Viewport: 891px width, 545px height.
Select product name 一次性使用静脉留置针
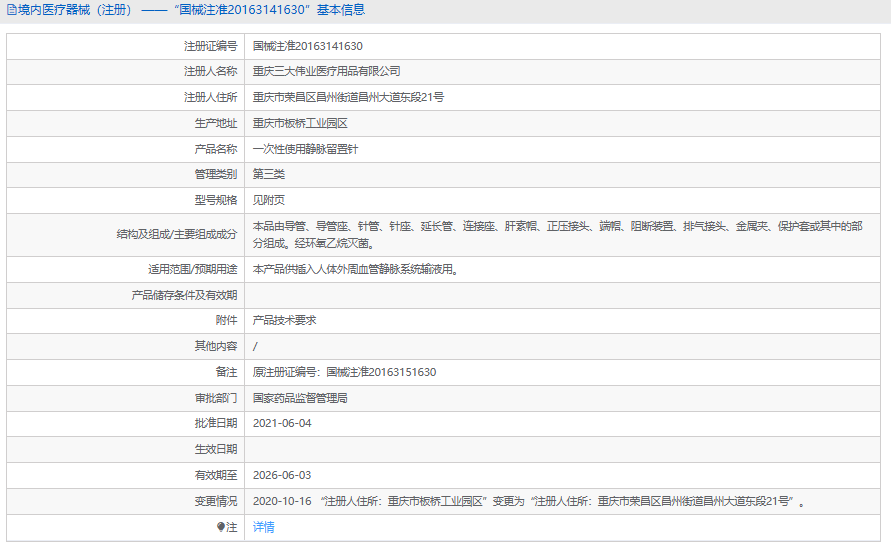coord(306,149)
